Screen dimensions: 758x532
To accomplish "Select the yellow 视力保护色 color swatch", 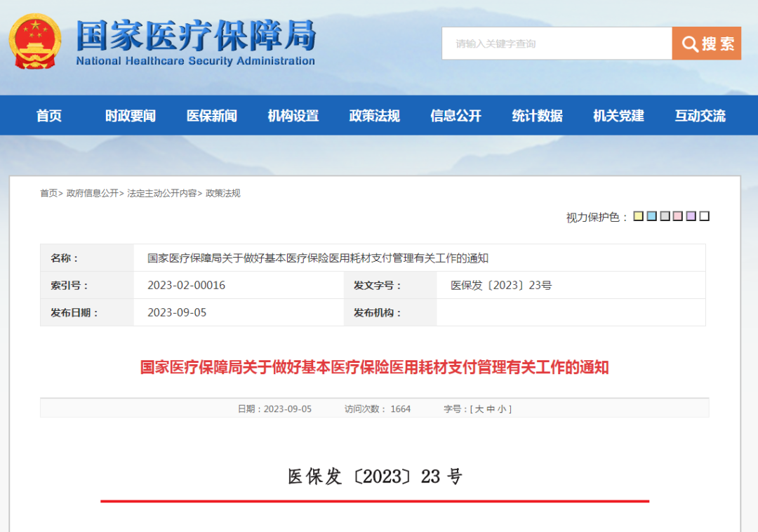I will 638,216.
